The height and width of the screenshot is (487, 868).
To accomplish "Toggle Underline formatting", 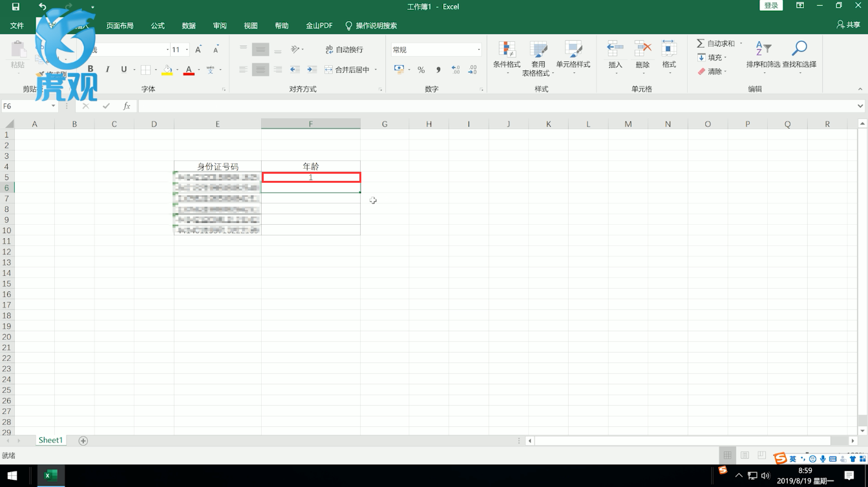I will (123, 70).
